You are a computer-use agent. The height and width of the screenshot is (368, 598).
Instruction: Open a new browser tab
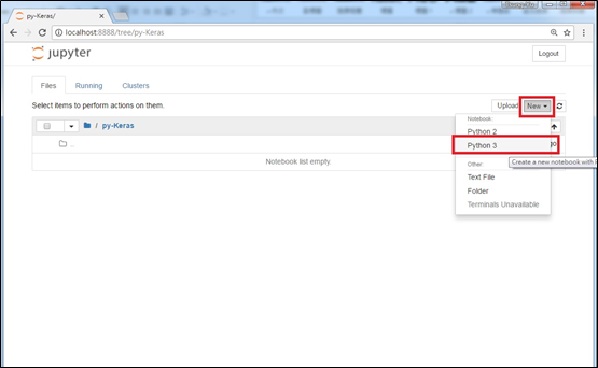pos(121,16)
